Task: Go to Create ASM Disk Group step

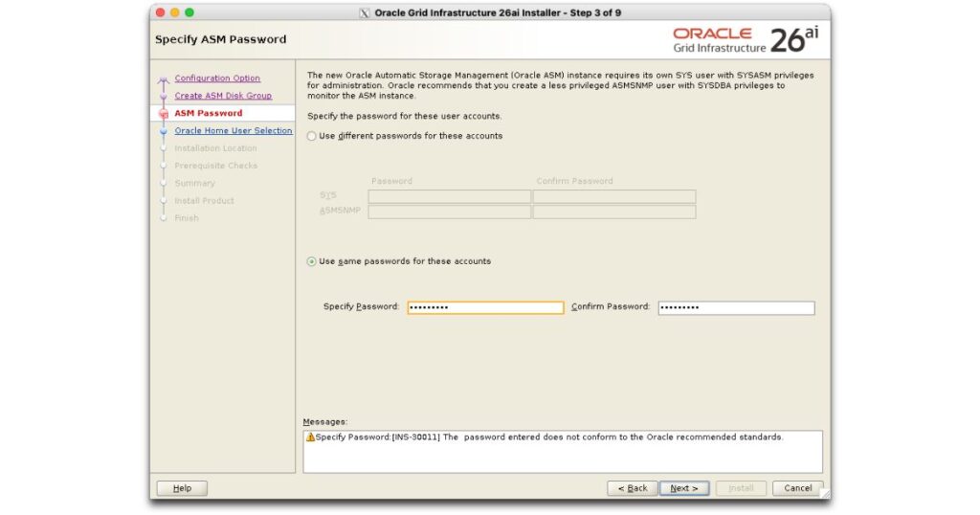Action: tap(223, 96)
